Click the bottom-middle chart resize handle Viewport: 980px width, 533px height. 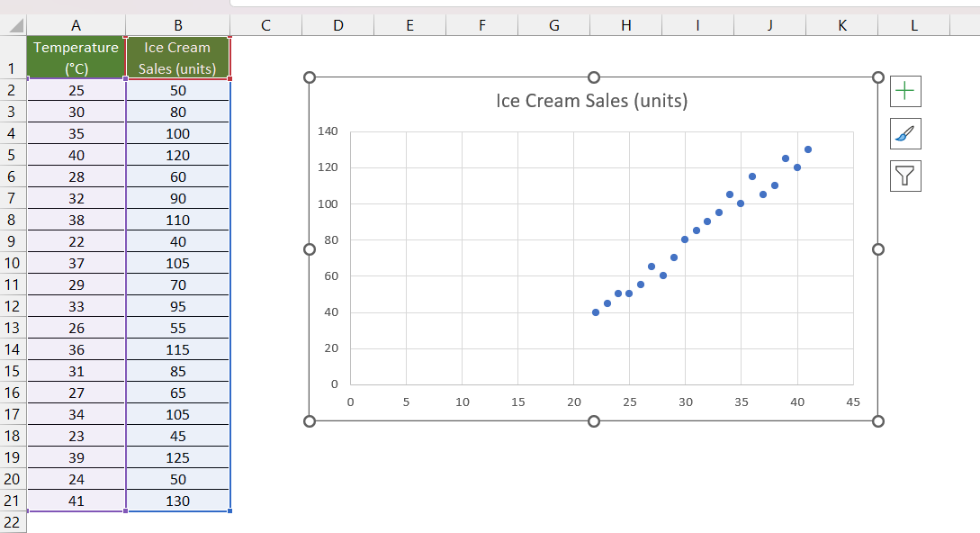pyautogui.click(x=594, y=421)
